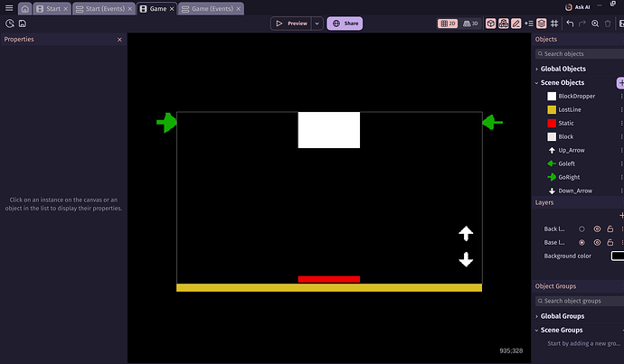624x364 pixels.
Task: Close the Properties panel
Action: pos(119,40)
